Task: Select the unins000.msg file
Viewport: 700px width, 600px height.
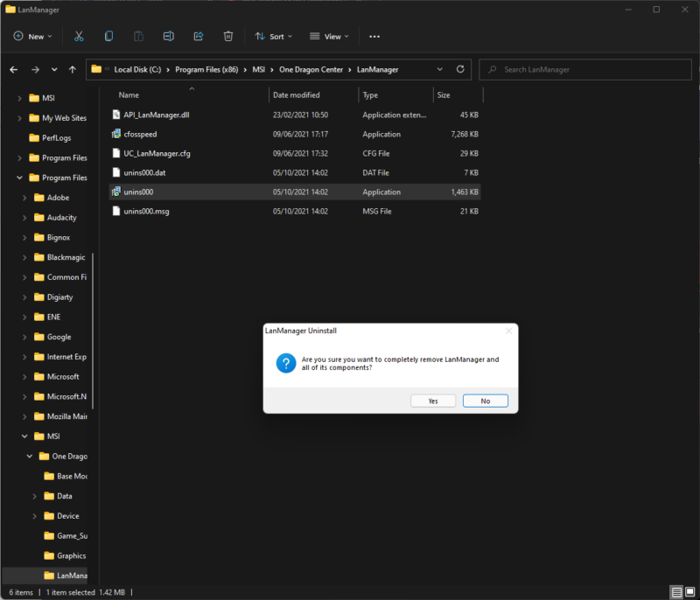Action: [295, 212]
